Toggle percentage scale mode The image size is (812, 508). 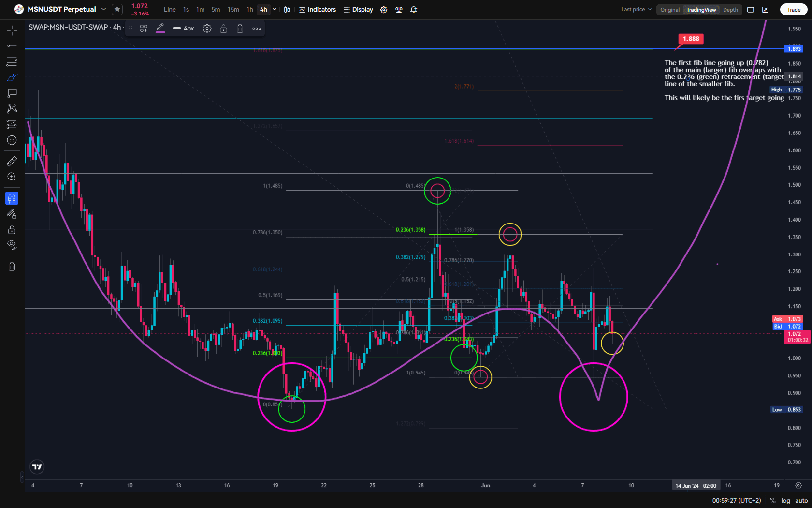click(773, 500)
